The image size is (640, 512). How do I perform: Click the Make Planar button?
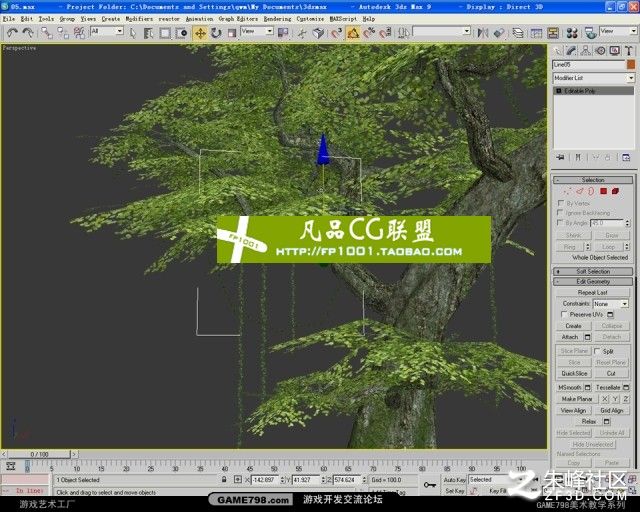coord(577,398)
